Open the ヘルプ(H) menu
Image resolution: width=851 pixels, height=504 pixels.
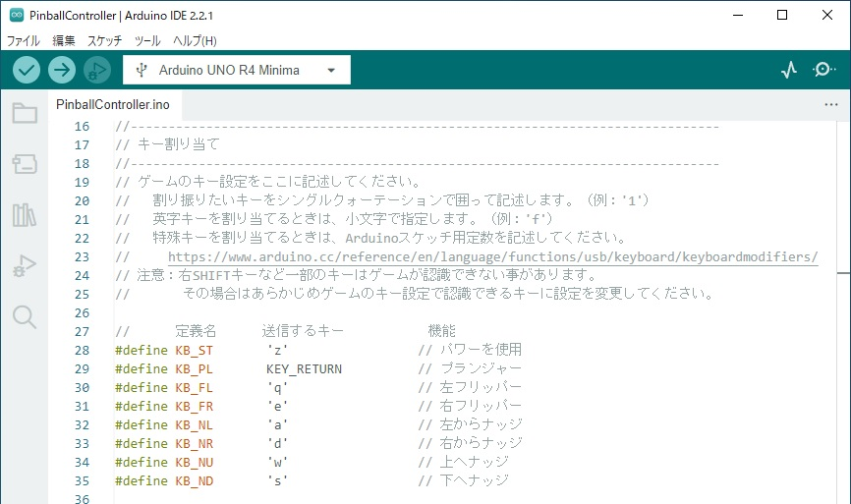pos(195,41)
